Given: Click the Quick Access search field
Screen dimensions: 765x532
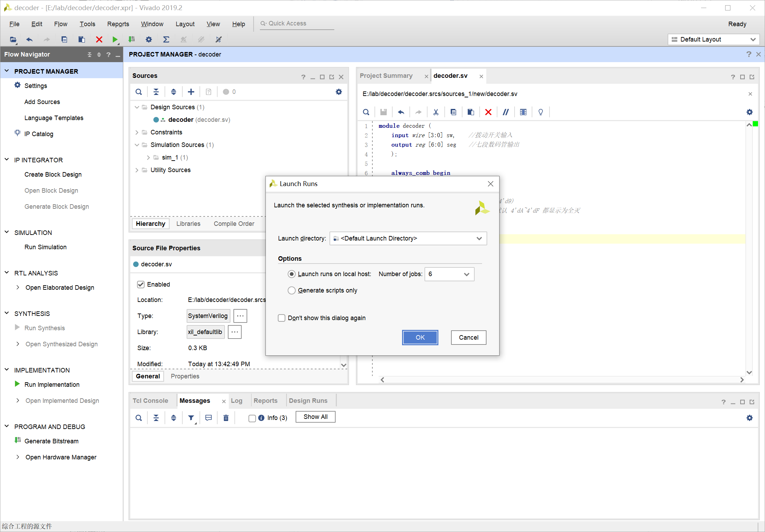Looking at the screenshot, I should pos(297,23).
